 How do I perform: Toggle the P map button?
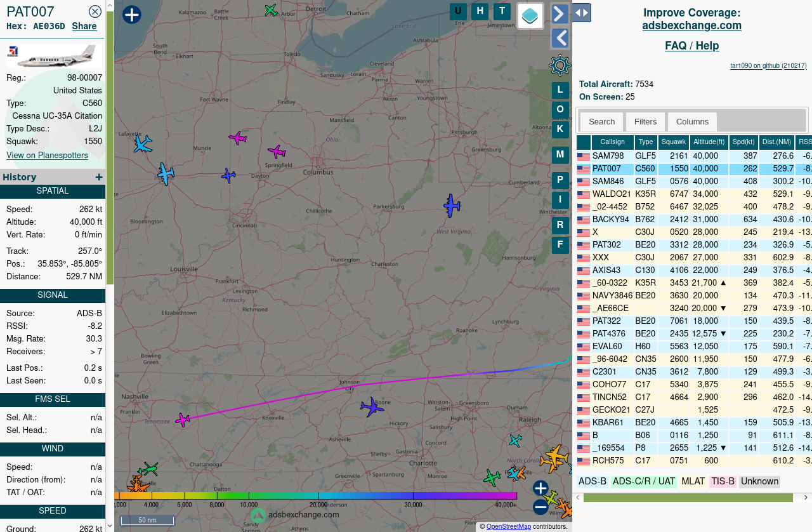(x=560, y=180)
